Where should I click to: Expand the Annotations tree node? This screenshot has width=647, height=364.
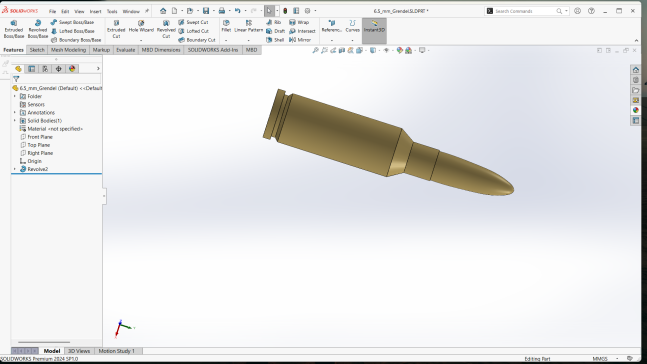pyautogui.click(x=15, y=112)
